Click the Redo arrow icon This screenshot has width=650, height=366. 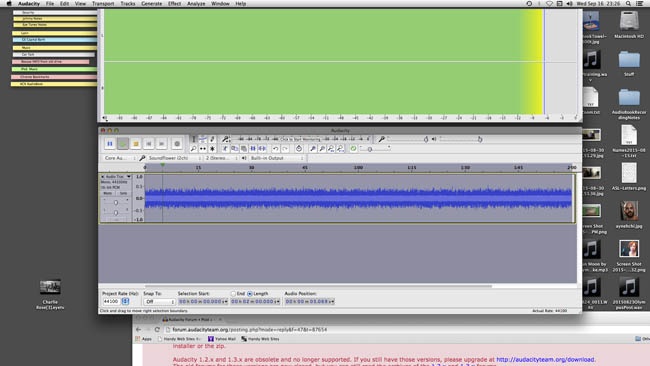[285, 148]
